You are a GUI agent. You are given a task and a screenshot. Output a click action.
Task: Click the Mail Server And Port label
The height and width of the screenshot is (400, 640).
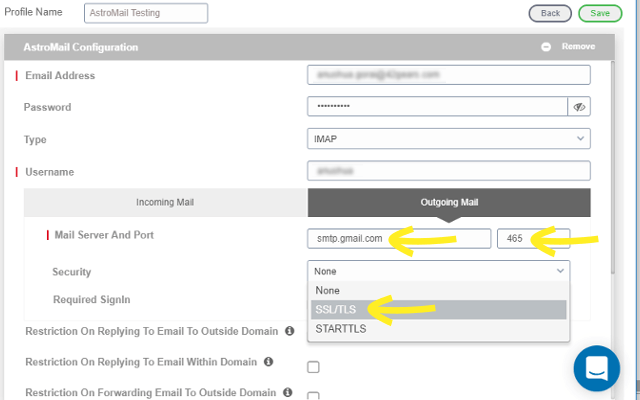[104, 235]
